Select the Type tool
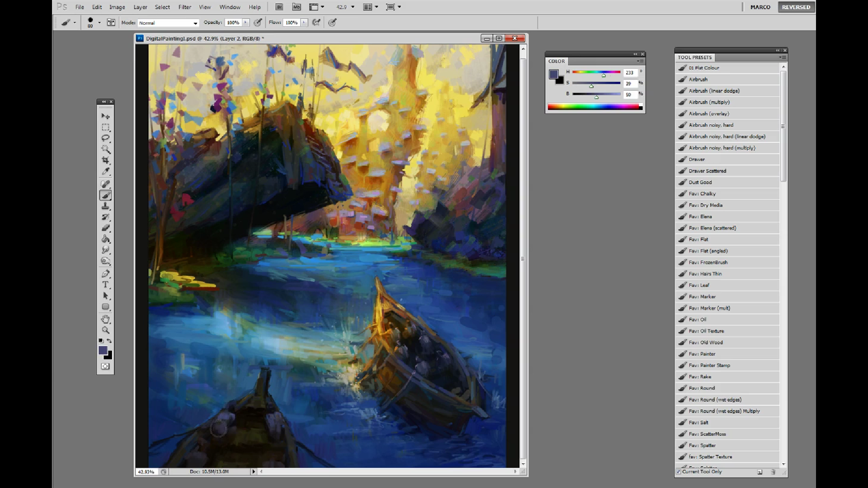The image size is (868, 488). [105, 285]
